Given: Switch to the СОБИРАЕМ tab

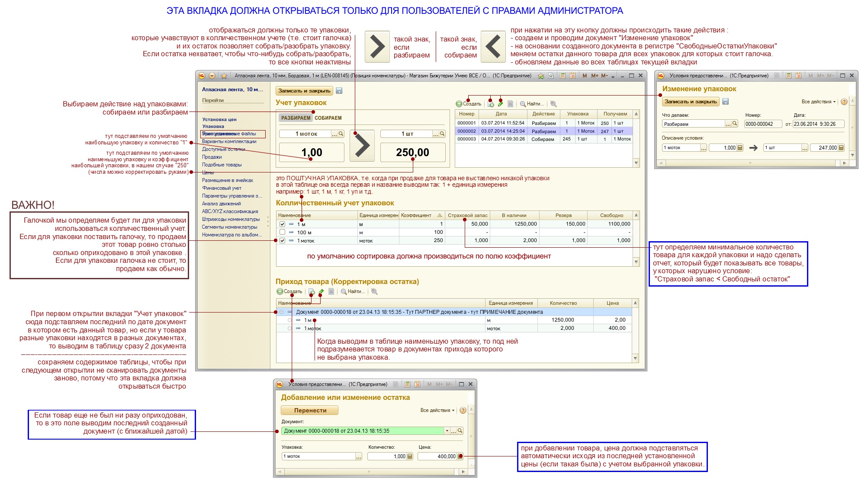Looking at the screenshot, I should (328, 118).
